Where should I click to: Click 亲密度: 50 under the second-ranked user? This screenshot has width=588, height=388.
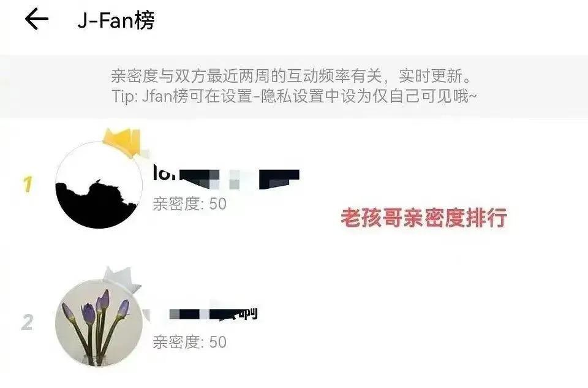click(x=189, y=342)
